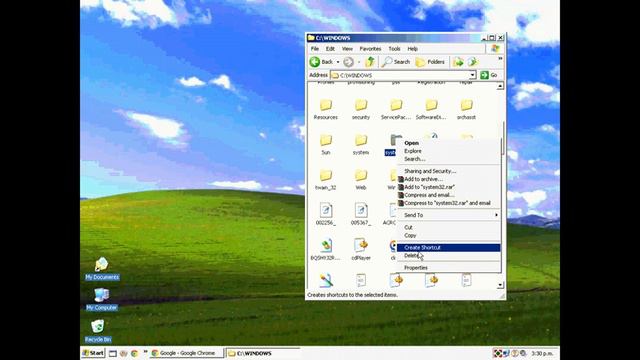Select the BQSH file icon left of cdPlayer
This screenshot has height=360, width=640.
(326, 246)
